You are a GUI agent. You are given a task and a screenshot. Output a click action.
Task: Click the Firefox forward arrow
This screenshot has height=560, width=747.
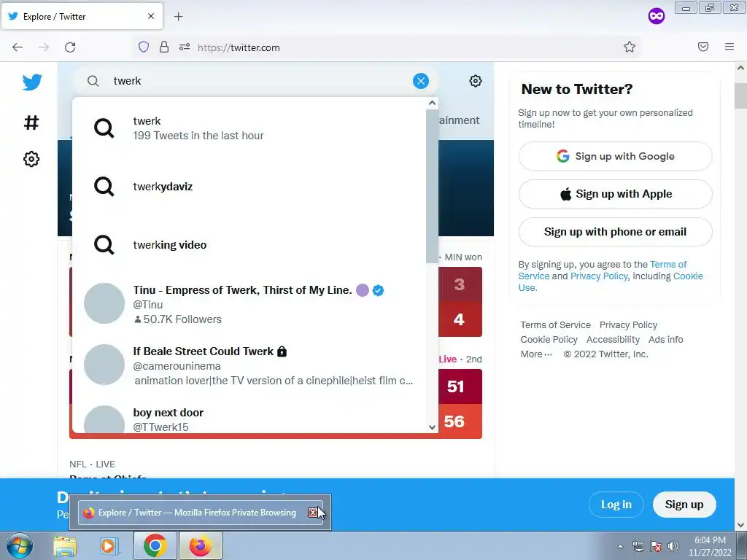44,47
